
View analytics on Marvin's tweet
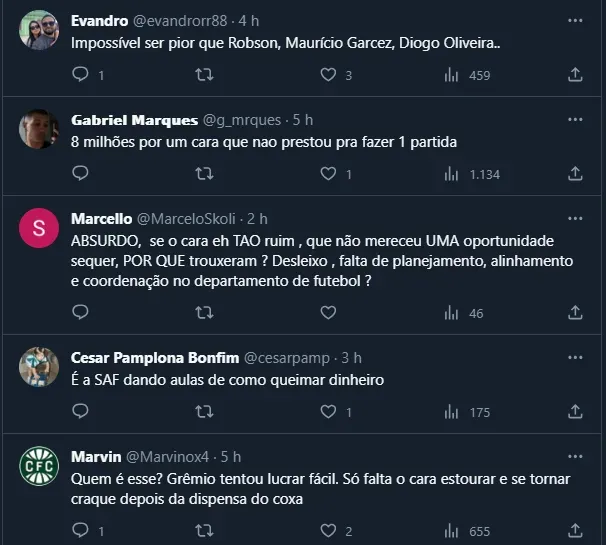[x=451, y=531]
